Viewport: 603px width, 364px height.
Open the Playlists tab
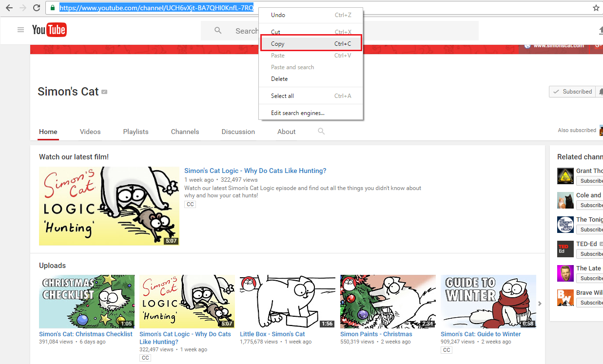[136, 132]
